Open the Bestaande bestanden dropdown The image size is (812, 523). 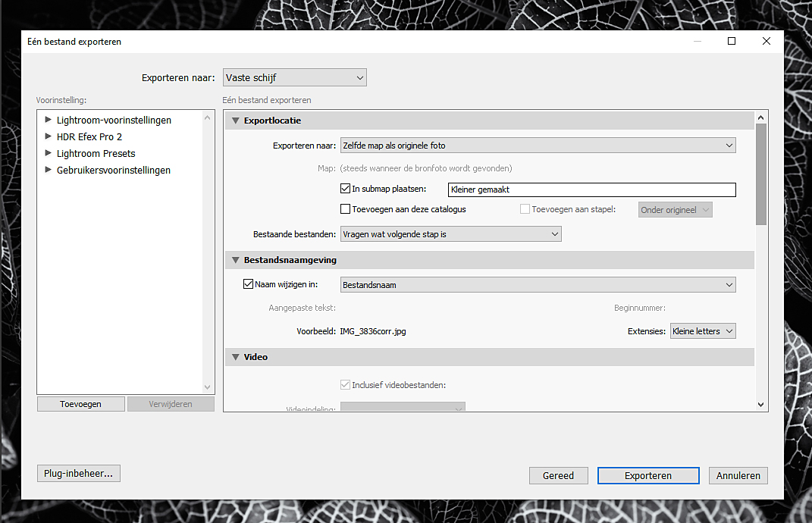point(450,235)
